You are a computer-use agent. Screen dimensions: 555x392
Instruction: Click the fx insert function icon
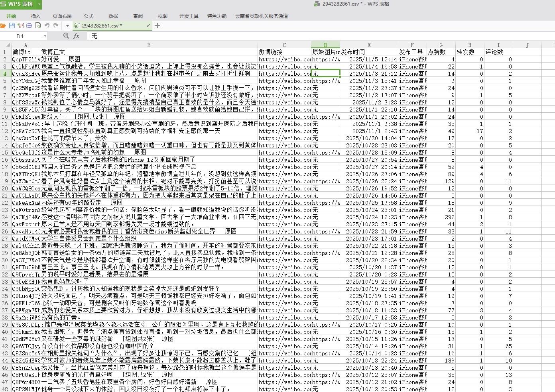(77, 36)
